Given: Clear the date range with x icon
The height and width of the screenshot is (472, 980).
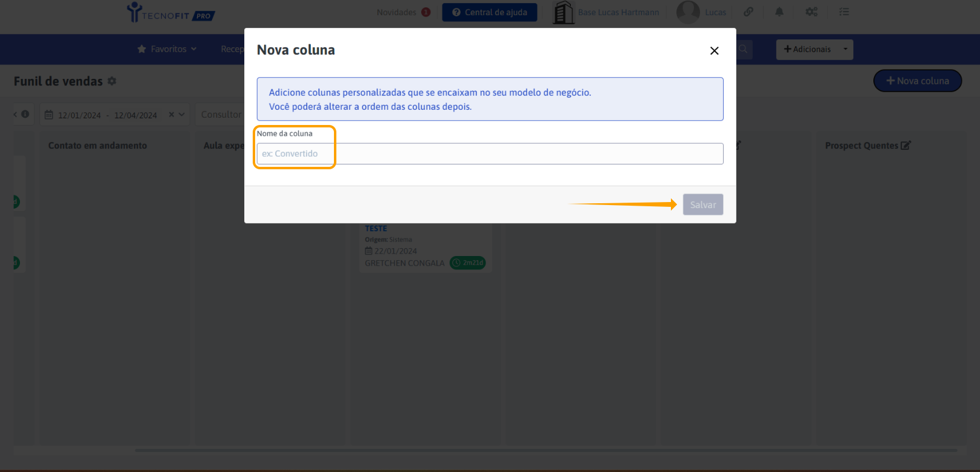Looking at the screenshot, I should pos(172,115).
